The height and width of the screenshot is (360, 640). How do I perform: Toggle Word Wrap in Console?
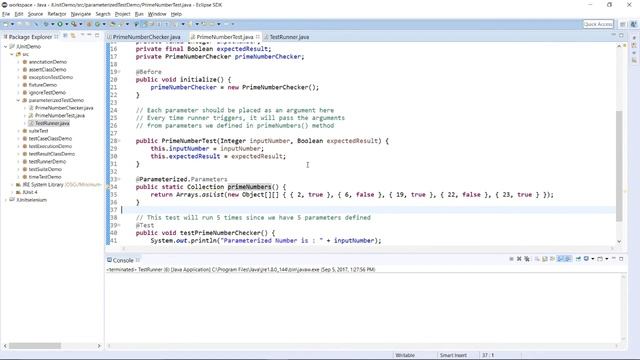click(x=552, y=259)
